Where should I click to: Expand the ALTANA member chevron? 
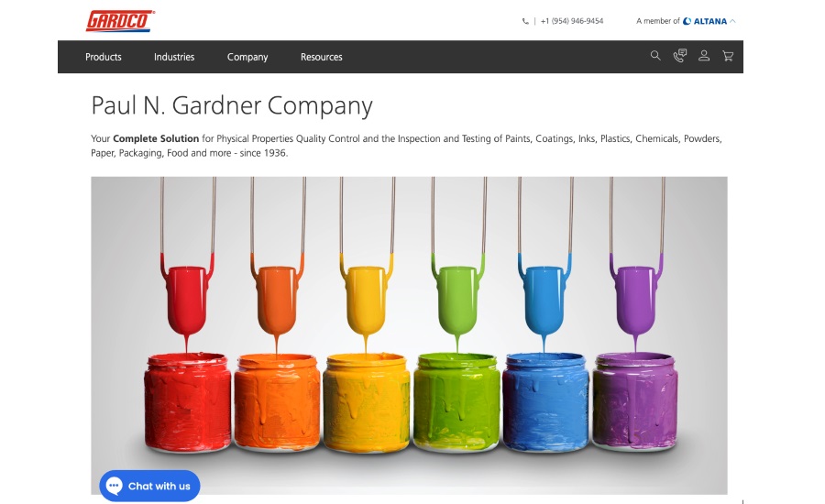[732, 21]
